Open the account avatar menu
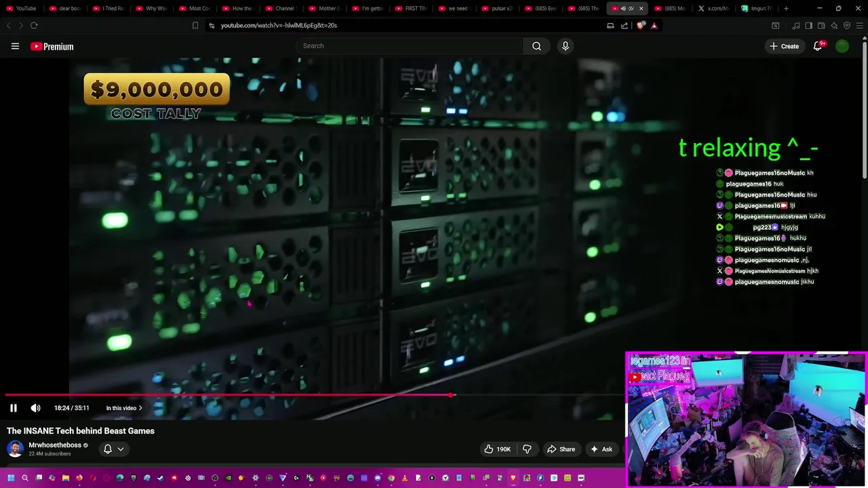 (842, 46)
